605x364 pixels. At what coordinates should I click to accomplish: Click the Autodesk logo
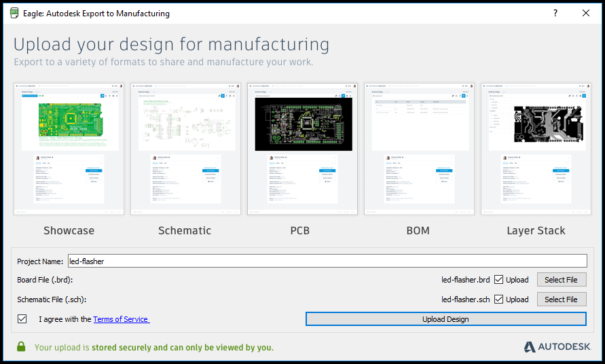tap(557, 346)
